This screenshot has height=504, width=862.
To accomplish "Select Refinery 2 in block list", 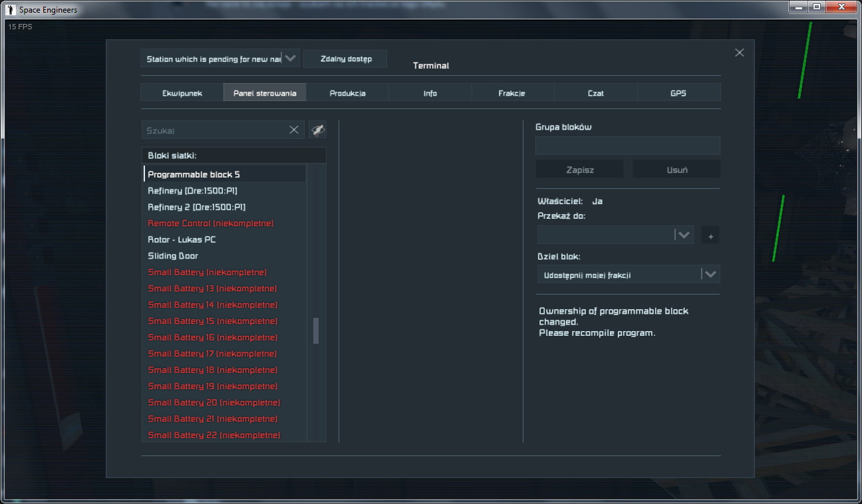I will (x=197, y=207).
